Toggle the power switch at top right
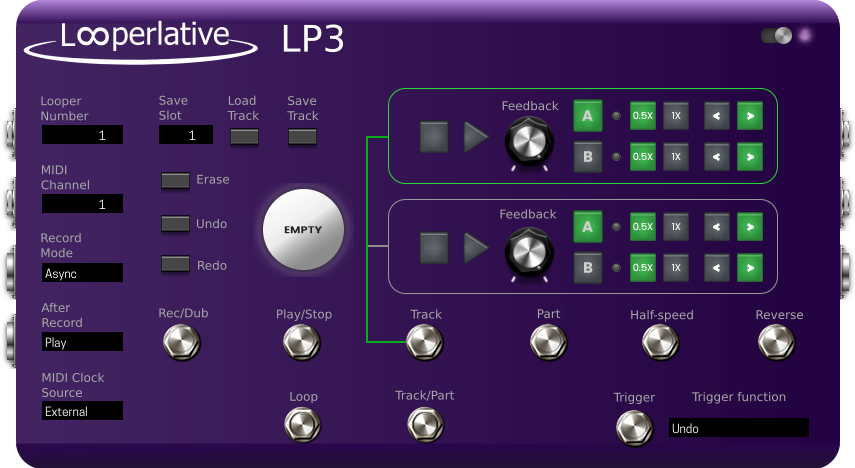The image size is (855, 468). 776,35
